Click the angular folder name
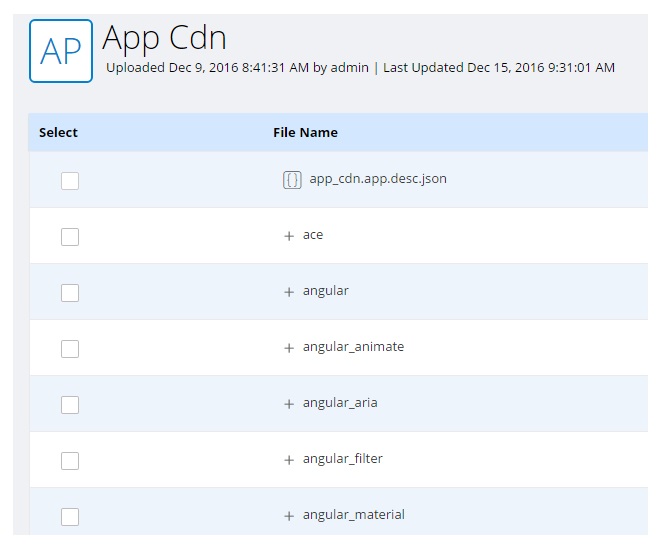This screenshot has height=555, width=664. (x=326, y=291)
